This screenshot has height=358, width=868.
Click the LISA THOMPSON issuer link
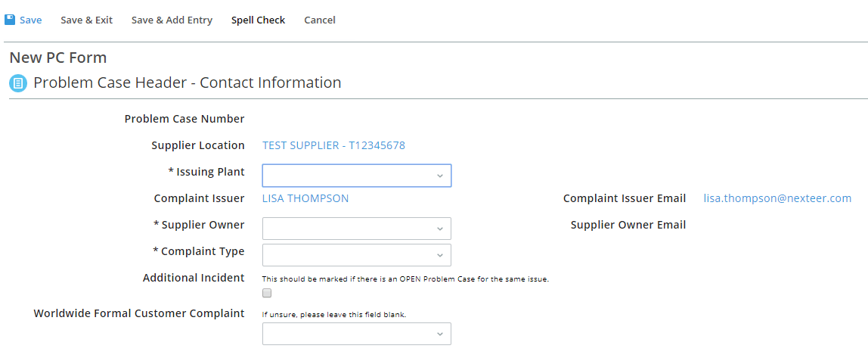[305, 198]
